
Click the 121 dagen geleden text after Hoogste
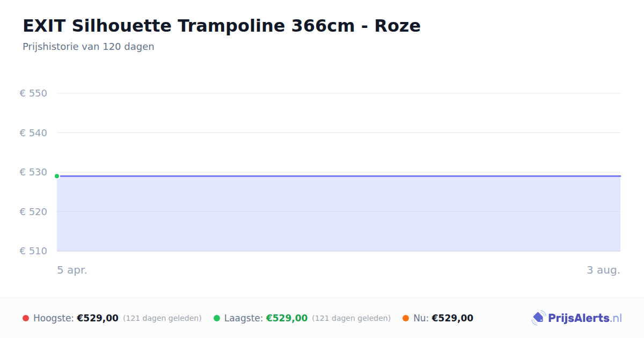162,319
